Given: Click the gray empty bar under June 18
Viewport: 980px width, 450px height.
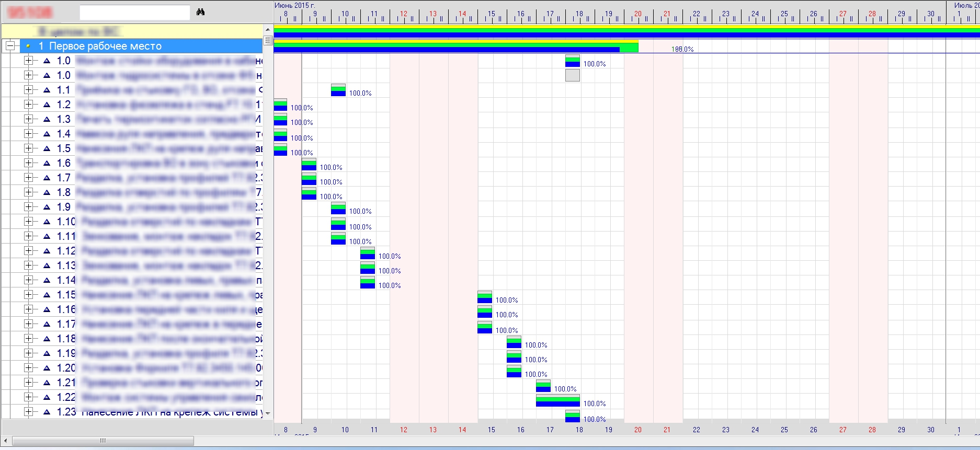Looking at the screenshot, I should pos(573,75).
